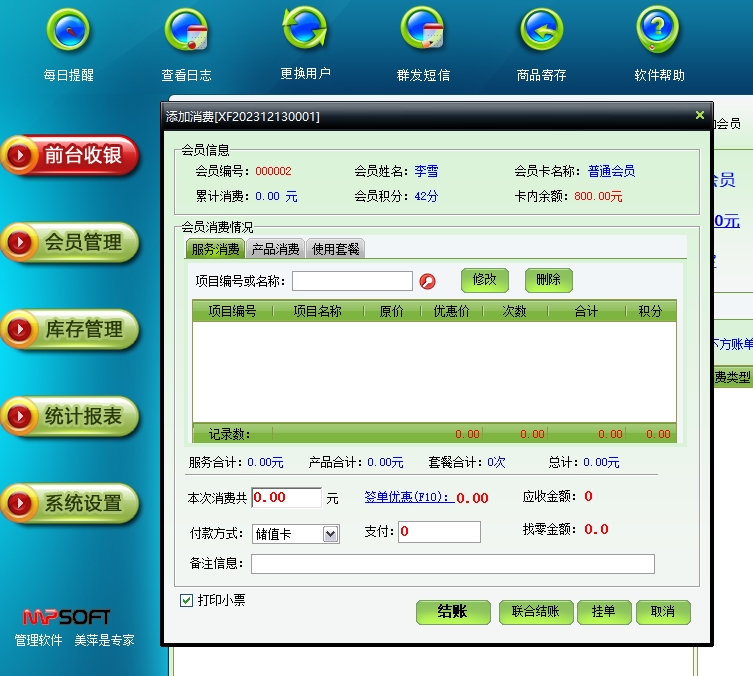Image resolution: width=753 pixels, height=676 pixels.
Task: Expand the 付款方式 payment method dropdown
Action: (331, 534)
